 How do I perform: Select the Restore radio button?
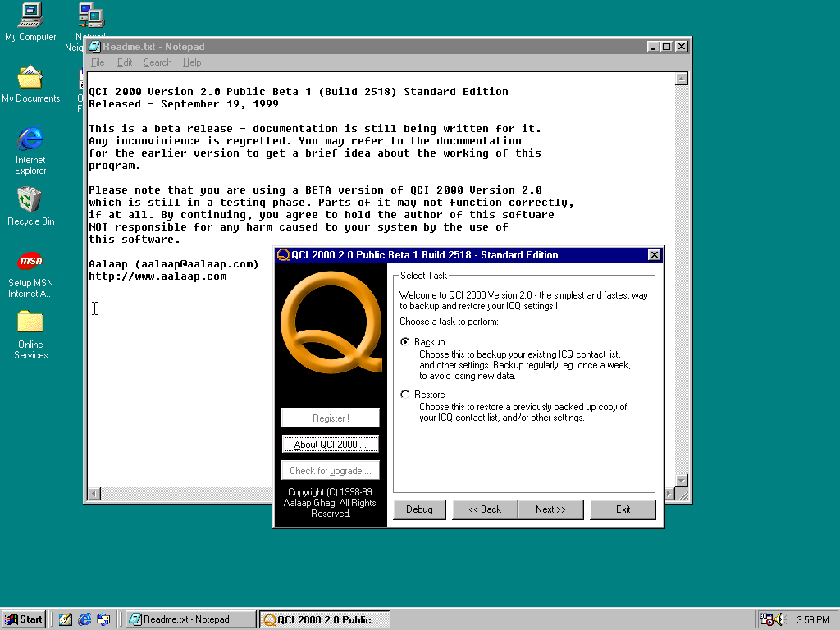coord(405,395)
